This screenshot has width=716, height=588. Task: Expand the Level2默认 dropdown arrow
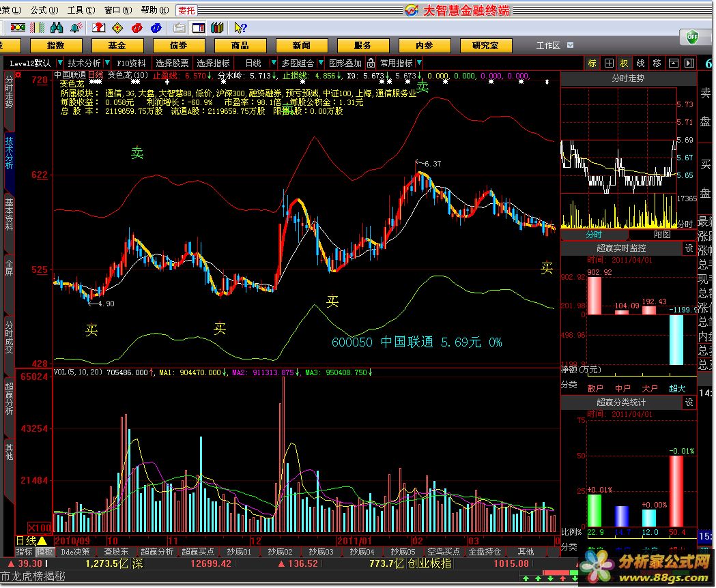coord(60,63)
